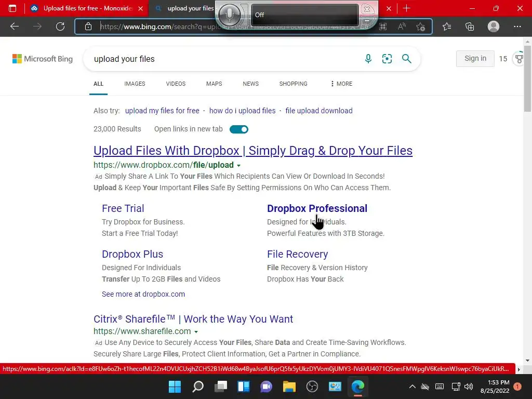The width and height of the screenshot is (532, 399).
Task: View site info via the address bar lock icon
Action: (88, 26)
